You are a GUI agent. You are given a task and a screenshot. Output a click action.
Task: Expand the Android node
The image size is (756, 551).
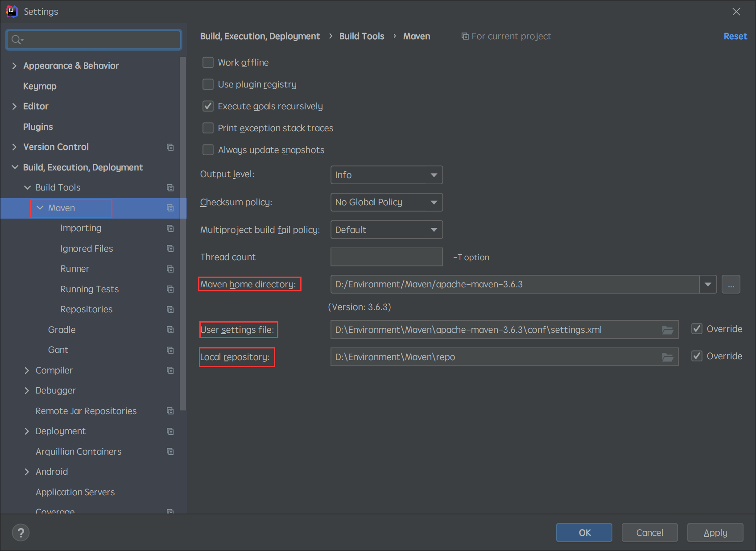(x=27, y=472)
